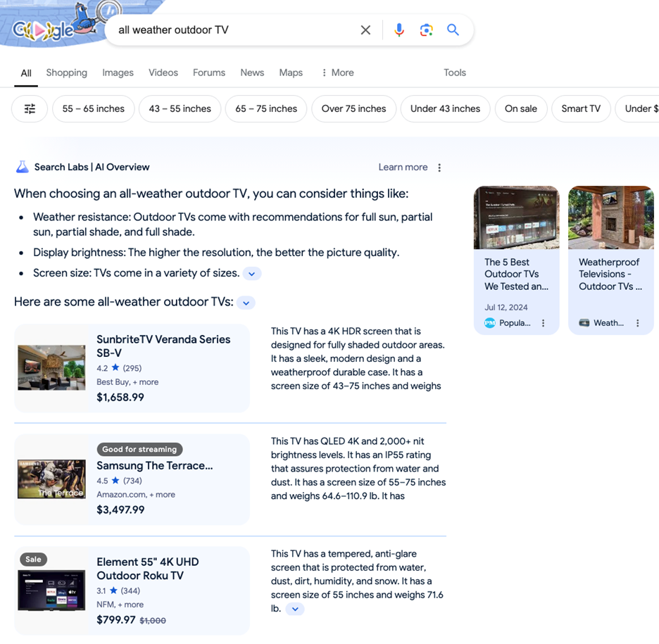This screenshot has width=659, height=644.
Task: Expand the Element Roku TV description
Action: pos(295,610)
